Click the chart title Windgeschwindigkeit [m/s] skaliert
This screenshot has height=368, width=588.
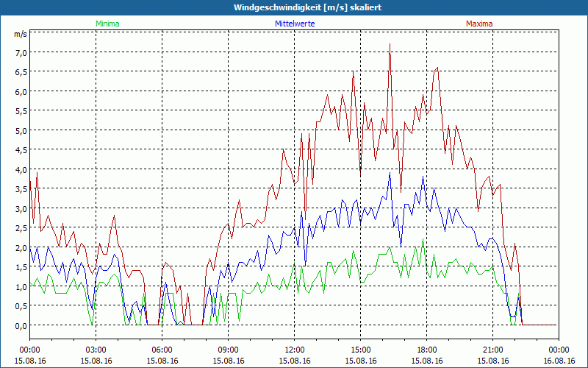point(307,7)
